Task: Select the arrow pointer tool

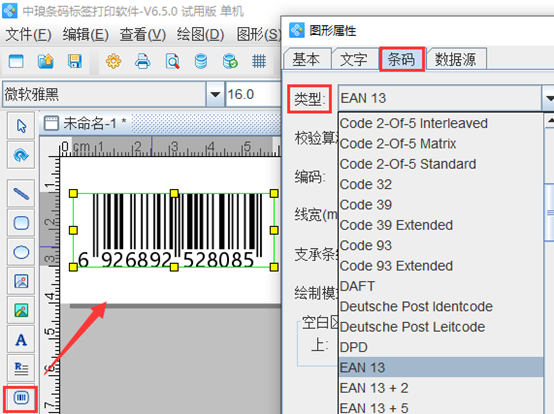Action: pos(21,126)
